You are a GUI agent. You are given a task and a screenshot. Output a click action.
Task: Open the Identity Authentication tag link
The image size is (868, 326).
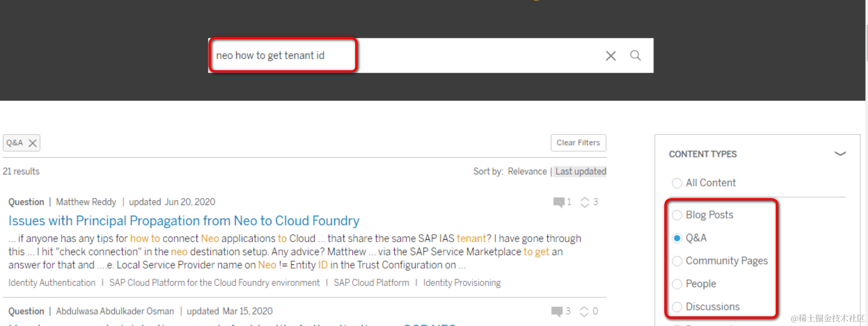tap(52, 283)
